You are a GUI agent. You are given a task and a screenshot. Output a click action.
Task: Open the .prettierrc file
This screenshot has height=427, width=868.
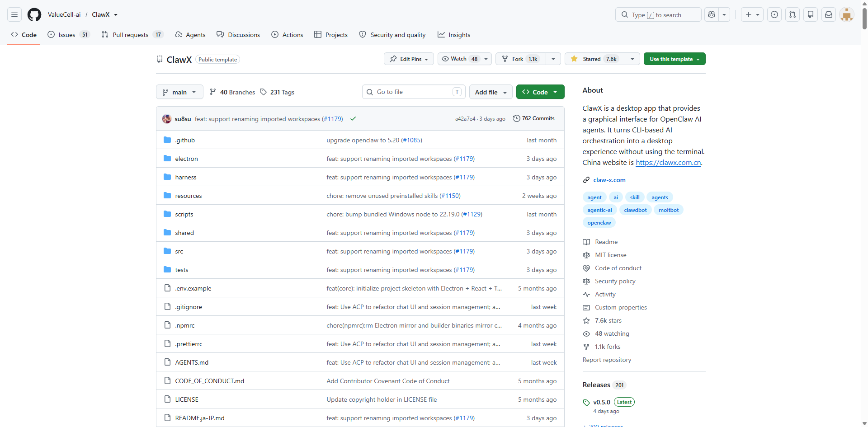point(189,344)
